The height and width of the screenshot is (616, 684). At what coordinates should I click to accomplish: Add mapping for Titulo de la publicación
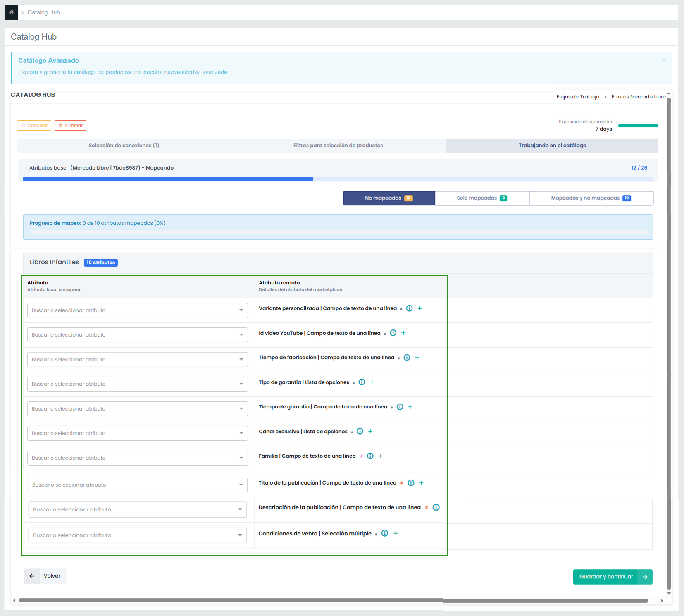[x=421, y=483]
